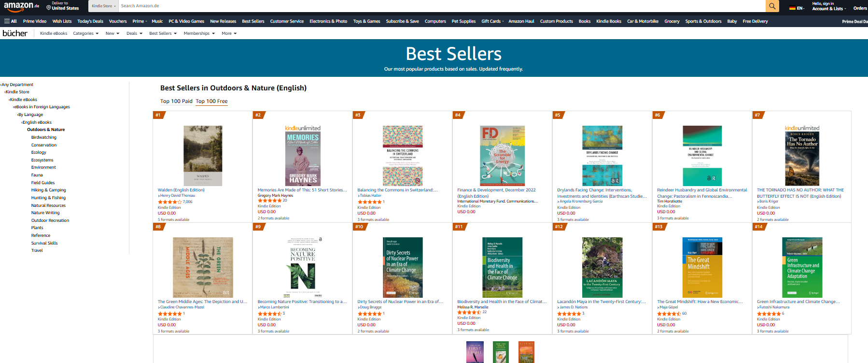This screenshot has width=868, height=363.
Task: Open Lacandón Maya book cover
Action: [x=602, y=267]
